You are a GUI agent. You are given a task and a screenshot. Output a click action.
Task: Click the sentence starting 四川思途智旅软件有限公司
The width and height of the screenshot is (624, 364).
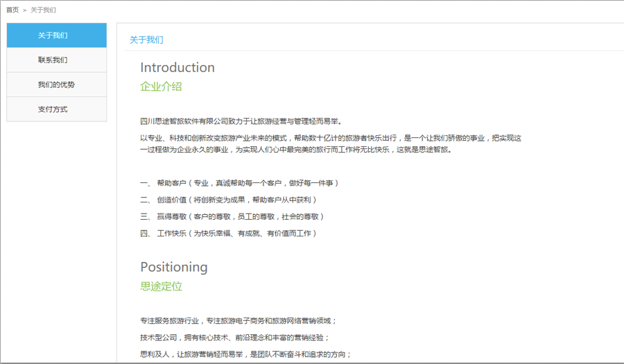click(x=241, y=121)
